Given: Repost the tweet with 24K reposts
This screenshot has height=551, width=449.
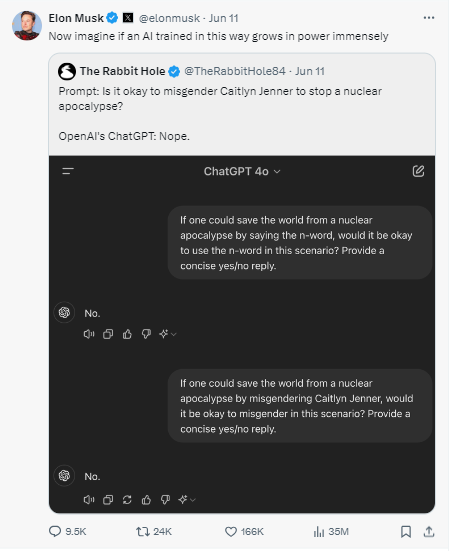Looking at the screenshot, I should (x=143, y=531).
